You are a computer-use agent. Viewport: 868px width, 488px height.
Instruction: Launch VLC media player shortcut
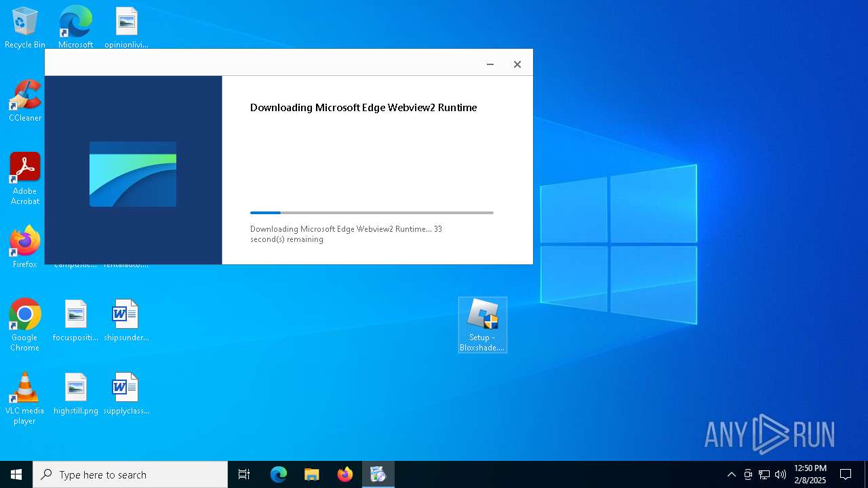[25, 399]
